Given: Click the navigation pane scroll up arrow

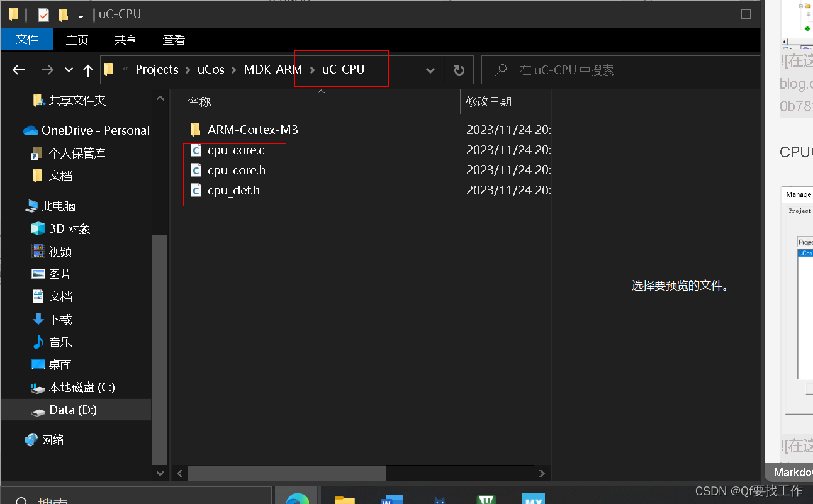Looking at the screenshot, I should (x=160, y=99).
